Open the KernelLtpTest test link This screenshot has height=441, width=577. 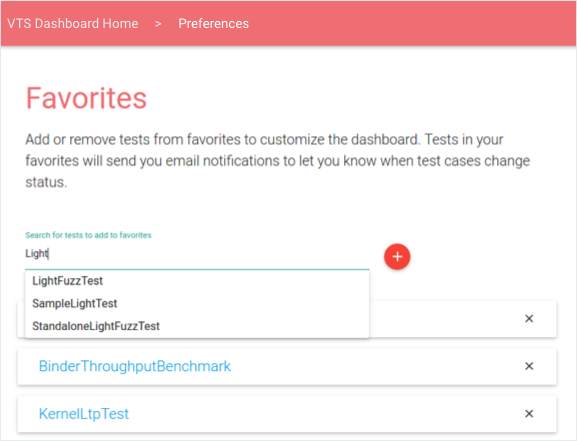click(x=84, y=414)
